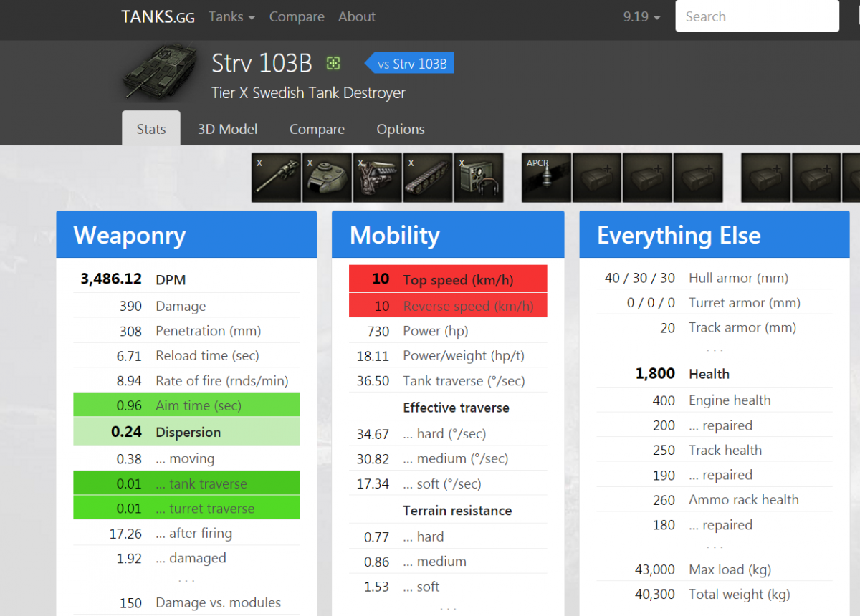
Task: Select the Turret armor (mm) row
Action: pyautogui.click(x=715, y=303)
